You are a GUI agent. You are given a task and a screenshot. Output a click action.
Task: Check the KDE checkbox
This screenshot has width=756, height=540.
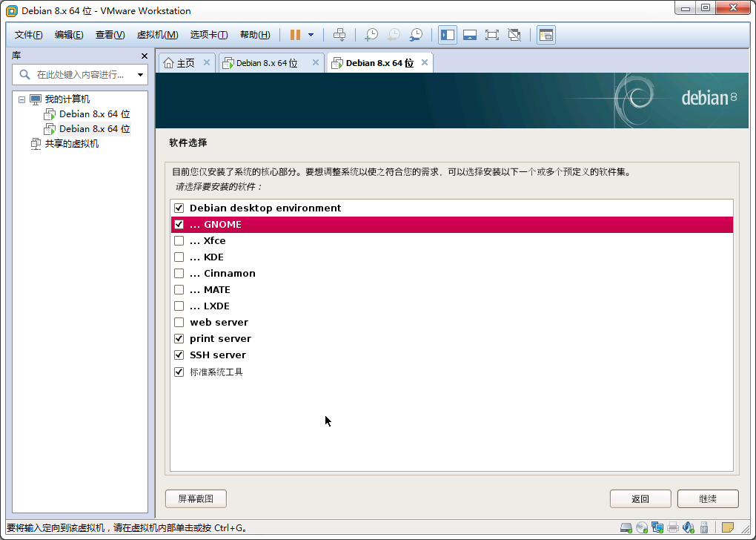point(179,257)
